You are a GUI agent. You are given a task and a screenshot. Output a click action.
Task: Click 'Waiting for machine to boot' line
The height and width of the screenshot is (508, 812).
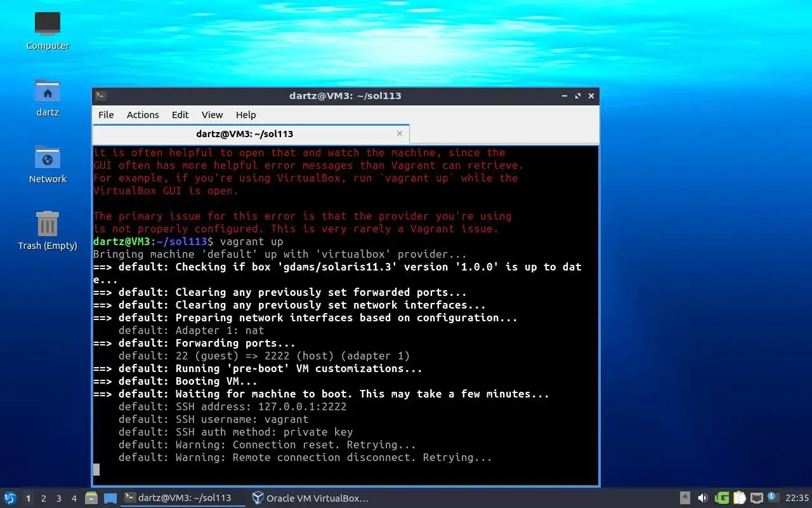[x=321, y=394]
